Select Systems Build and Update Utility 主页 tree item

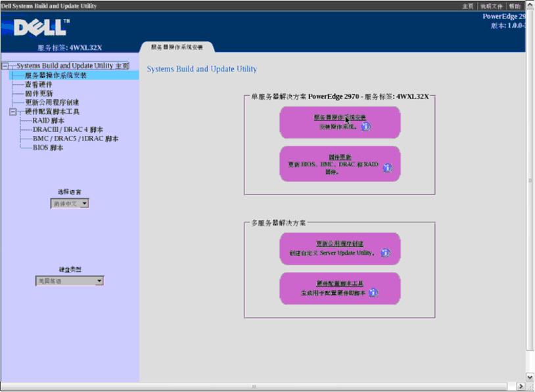click(73, 66)
